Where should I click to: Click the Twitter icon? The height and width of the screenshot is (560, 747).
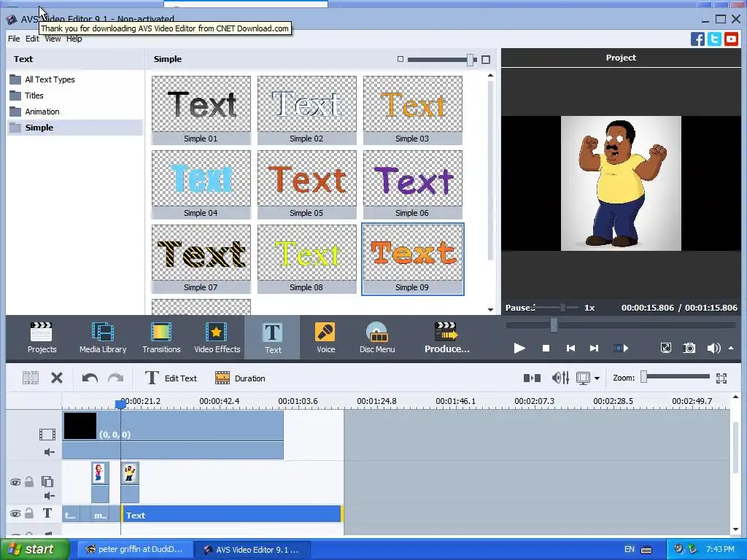[x=715, y=39]
